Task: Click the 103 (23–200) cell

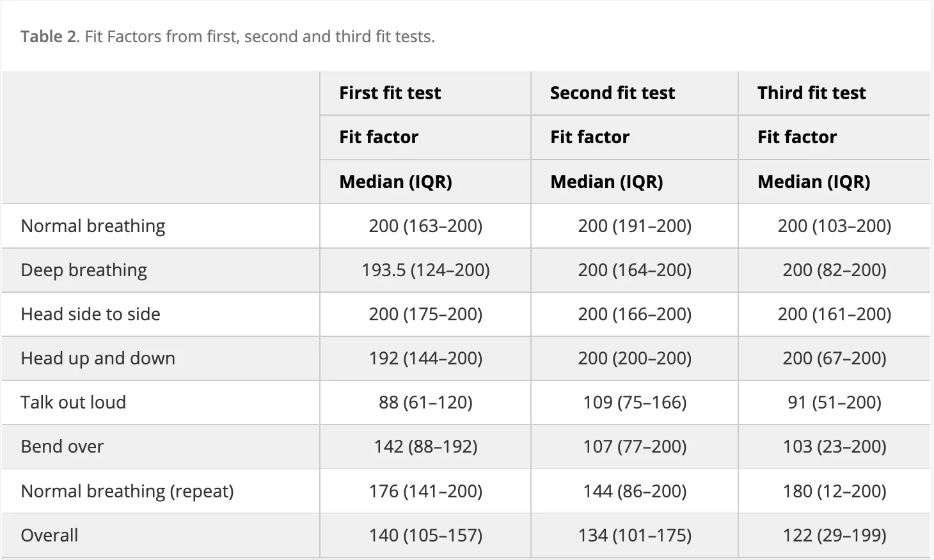Action: coord(834,446)
